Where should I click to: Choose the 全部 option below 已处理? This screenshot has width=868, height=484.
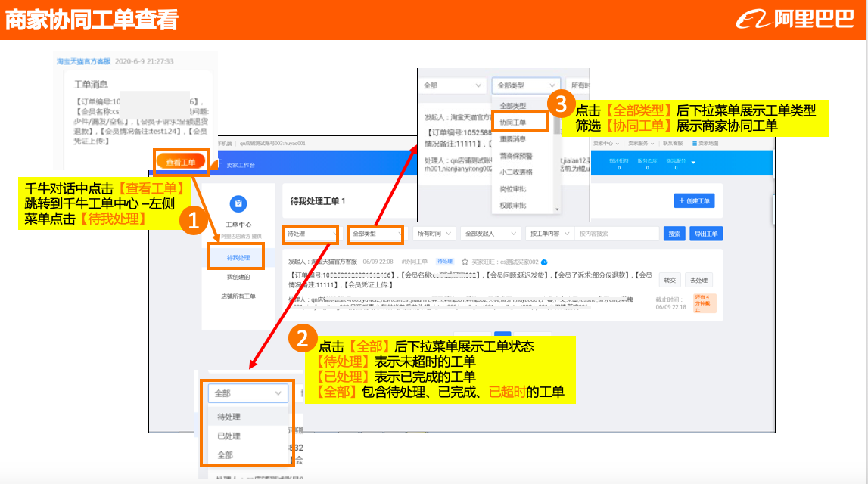[x=226, y=455]
